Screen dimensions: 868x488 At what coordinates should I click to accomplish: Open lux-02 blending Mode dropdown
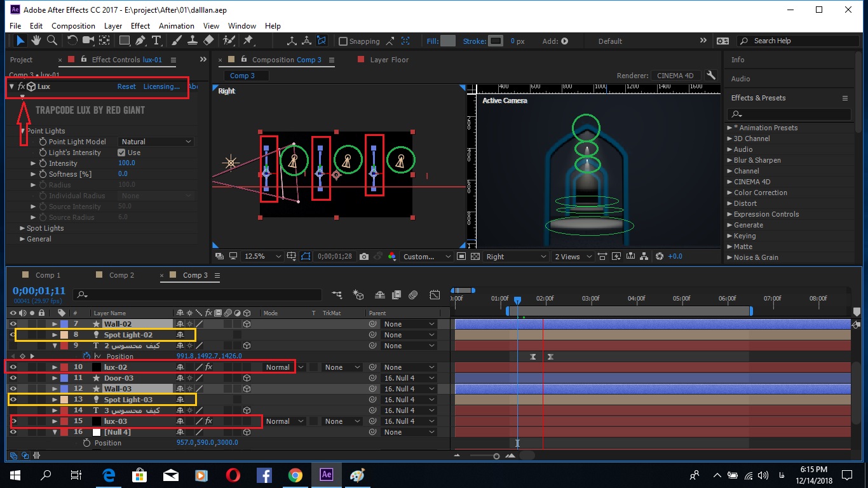coord(285,367)
